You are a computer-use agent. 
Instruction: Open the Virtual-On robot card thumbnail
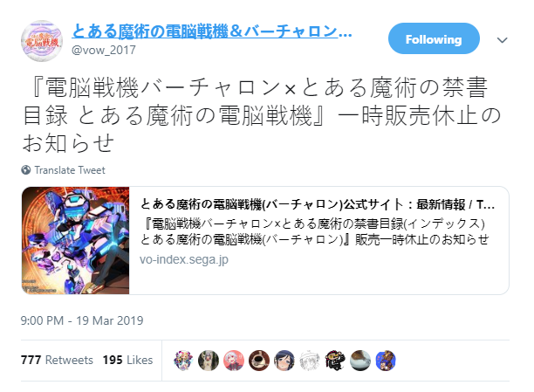[76, 240]
